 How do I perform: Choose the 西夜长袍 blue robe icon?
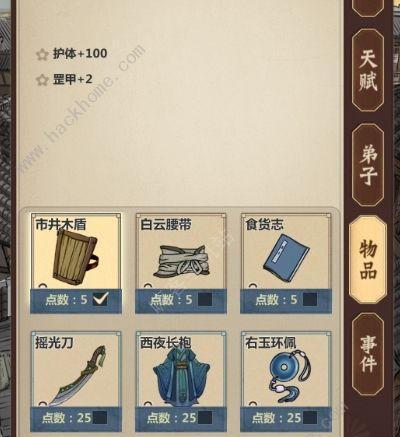[181, 377]
